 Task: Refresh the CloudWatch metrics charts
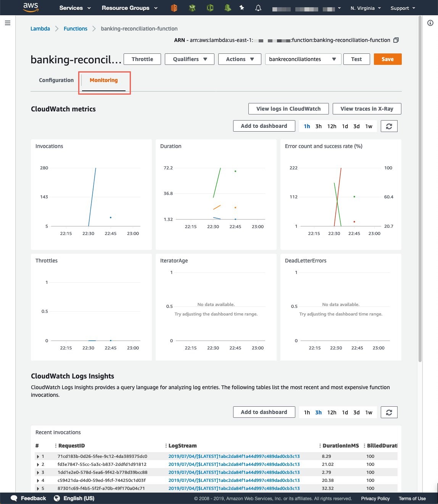point(389,126)
